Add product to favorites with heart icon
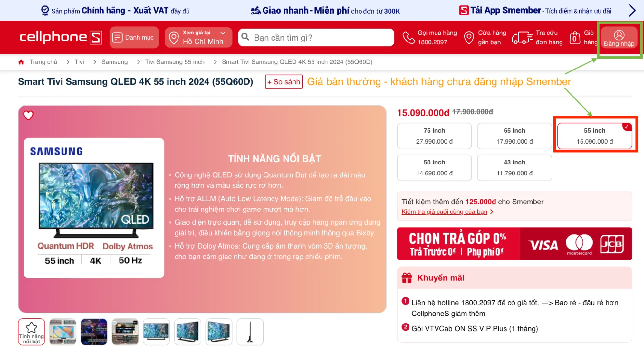The width and height of the screenshot is (644, 347). [x=28, y=115]
